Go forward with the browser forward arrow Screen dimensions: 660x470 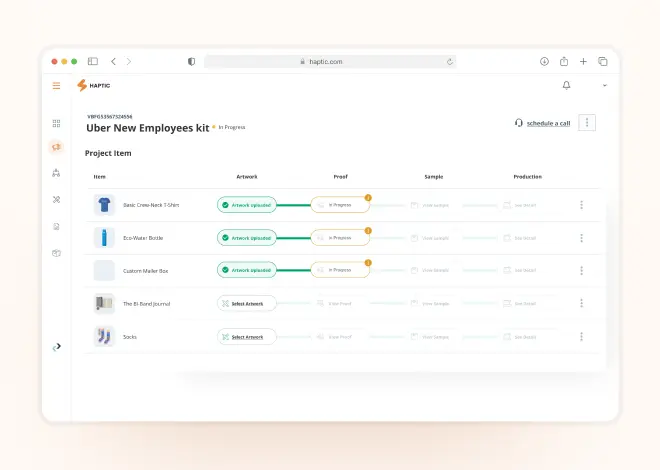pos(129,61)
